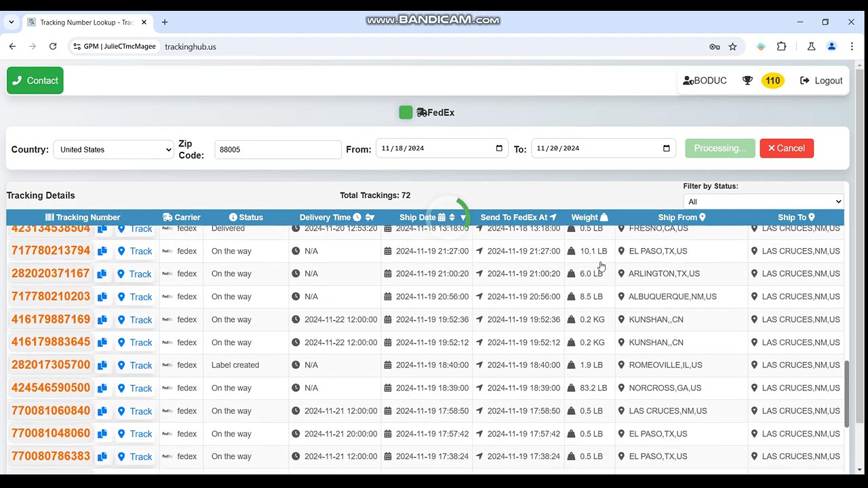The height and width of the screenshot is (488, 868).
Task: Open a new browser tab
Action: pyautogui.click(x=164, y=22)
